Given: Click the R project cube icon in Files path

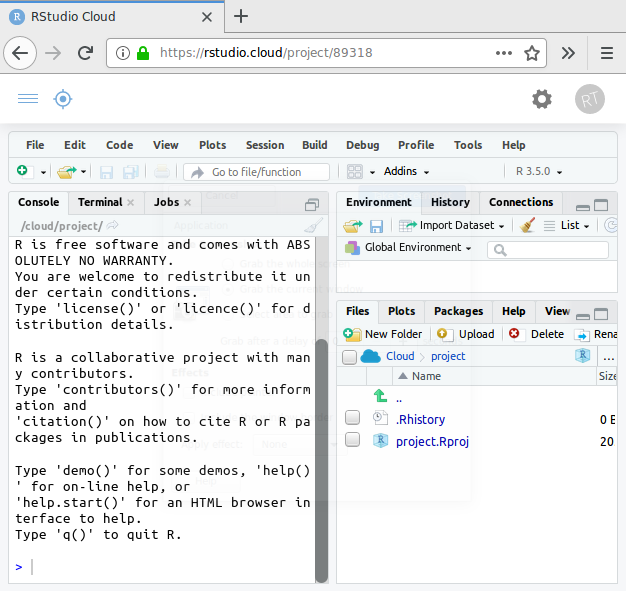Looking at the screenshot, I should [582, 355].
